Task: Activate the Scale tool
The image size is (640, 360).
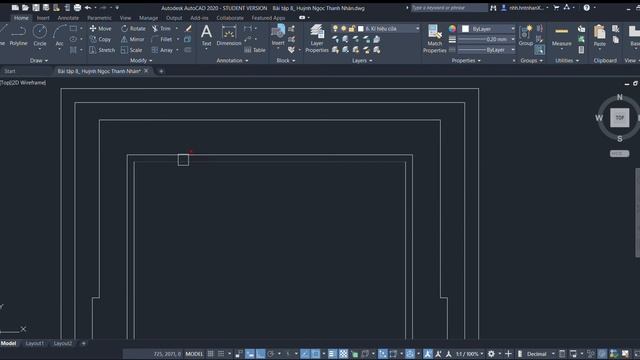Action: [x=131, y=50]
